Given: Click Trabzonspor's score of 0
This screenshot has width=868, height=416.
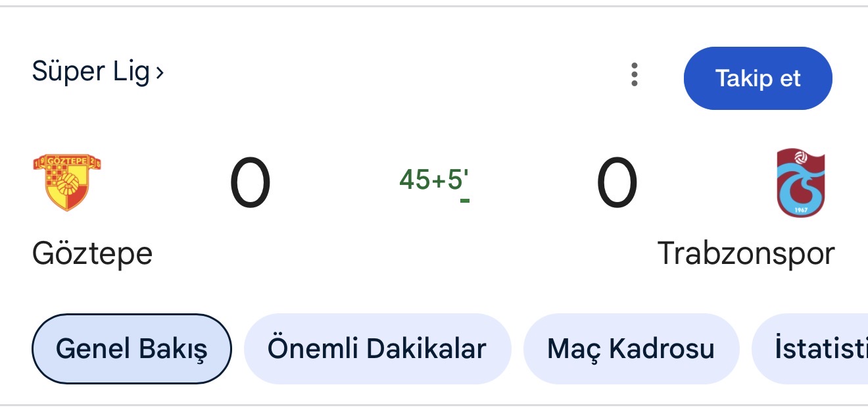Looking at the screenshot, I should (x=617, y=183).
